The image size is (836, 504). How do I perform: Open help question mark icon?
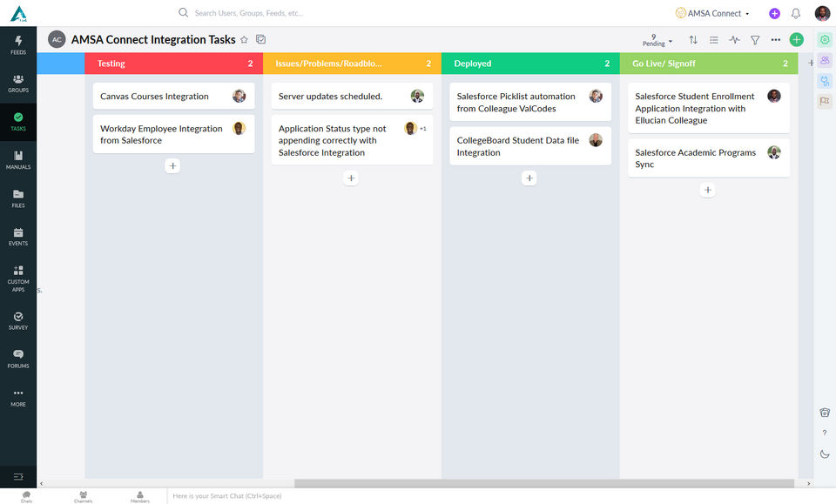click(x=825, y=433)
